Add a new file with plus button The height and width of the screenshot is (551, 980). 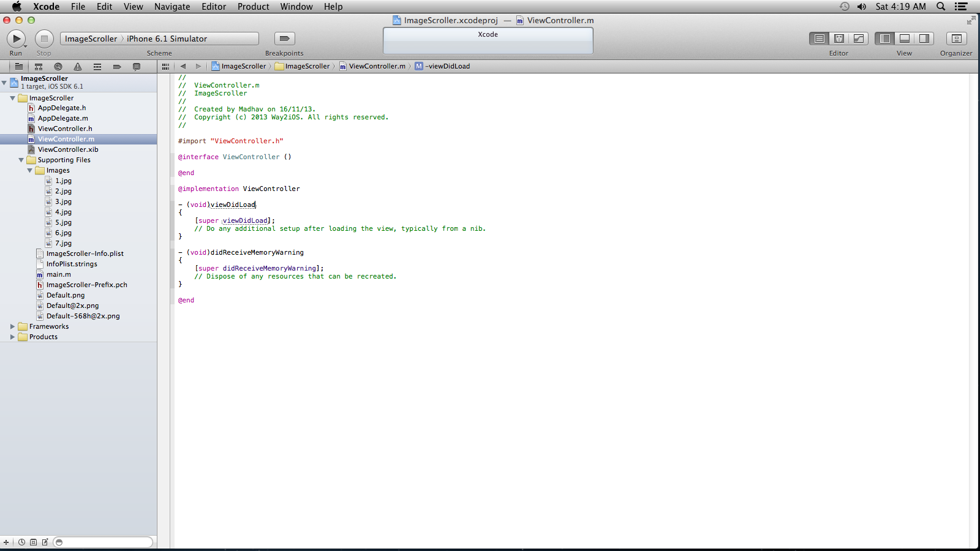tap(6, 542)
